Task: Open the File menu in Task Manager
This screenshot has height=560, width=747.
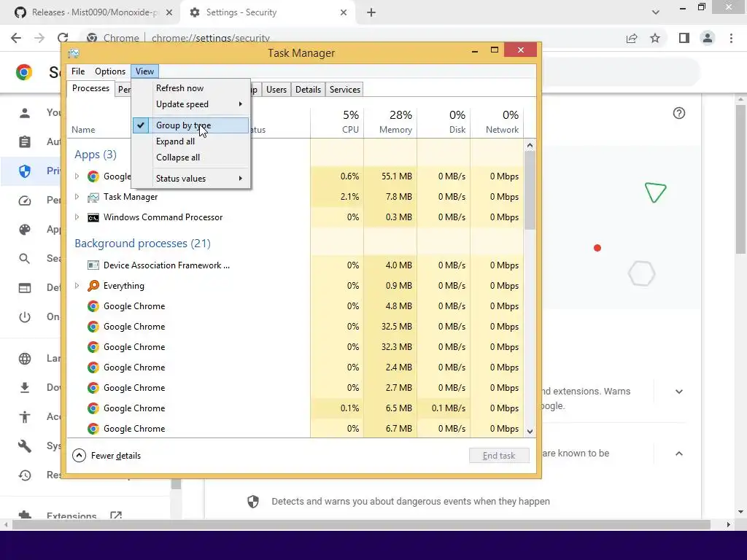Action: coord(78,71)
